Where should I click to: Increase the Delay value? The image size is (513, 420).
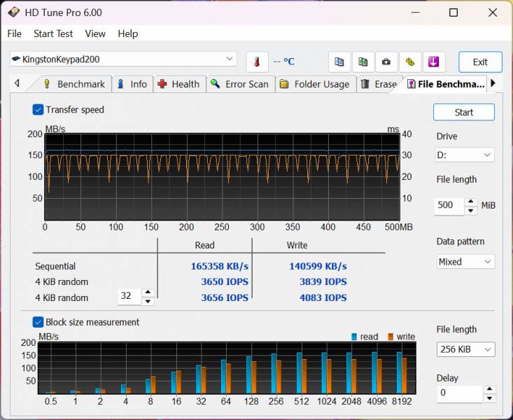click(489, 389)
